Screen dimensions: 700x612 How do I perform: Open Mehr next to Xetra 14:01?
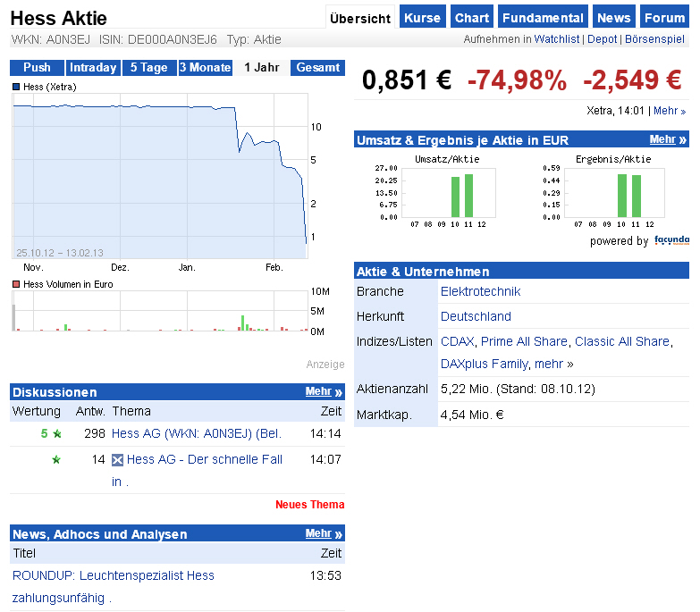pos(670,111)
